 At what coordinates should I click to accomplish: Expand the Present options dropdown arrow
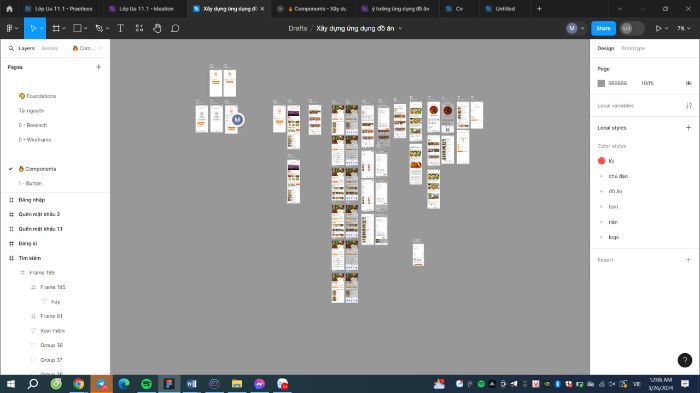tap(667, 28)
